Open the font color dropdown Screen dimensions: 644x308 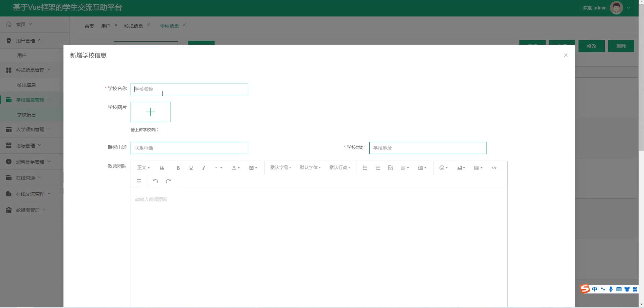click(x=236, y=168)
